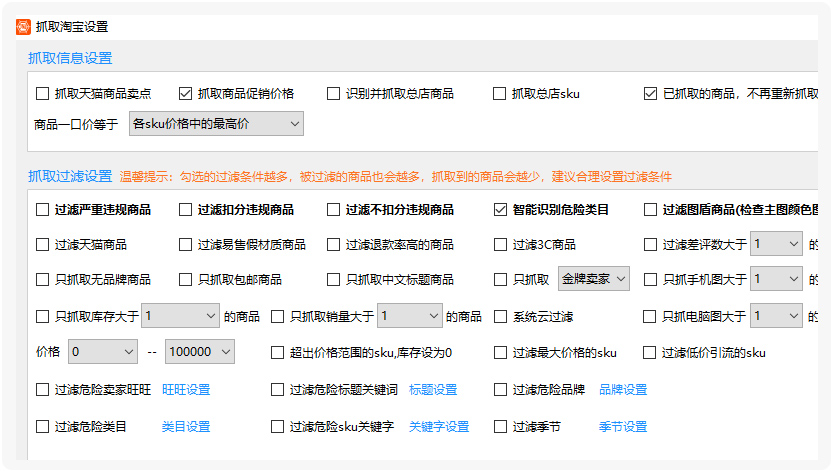Expand 只抓手机图大于 value dropdown
Screen dimensions: 831x476
coord(776,279)
